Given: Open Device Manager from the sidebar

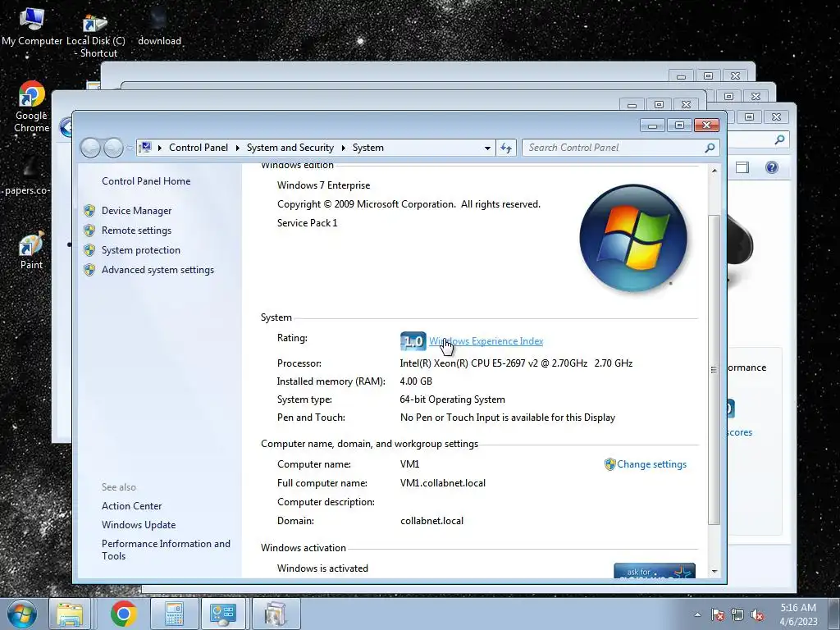Looking at the screenshot, I should click(137, 211).
